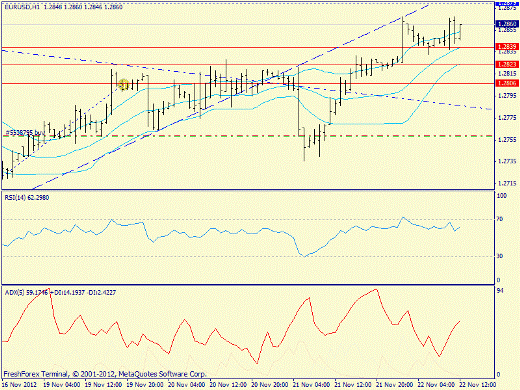520x390 pixels.
Task: Select the red 1.2839 price level tag
Action: click(x=507, y=47)
